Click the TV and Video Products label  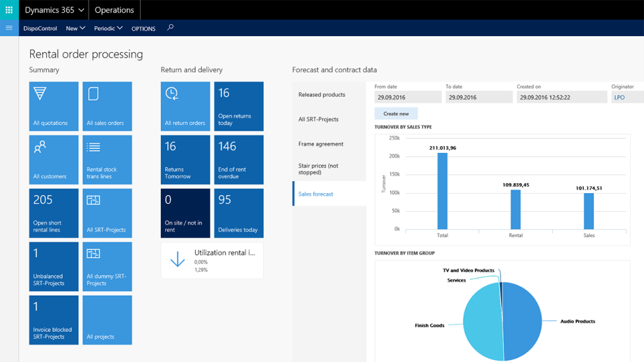pos(468,270)
